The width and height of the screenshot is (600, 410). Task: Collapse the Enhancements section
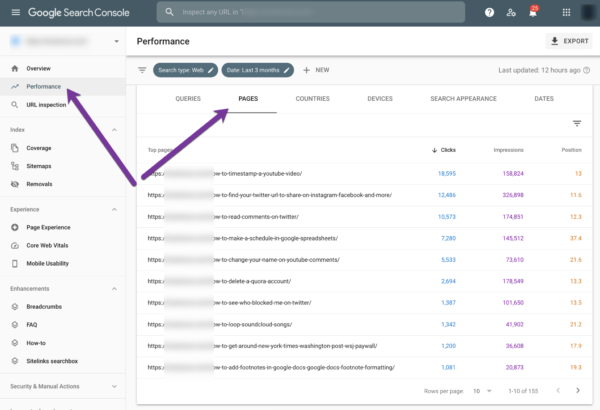114,289
